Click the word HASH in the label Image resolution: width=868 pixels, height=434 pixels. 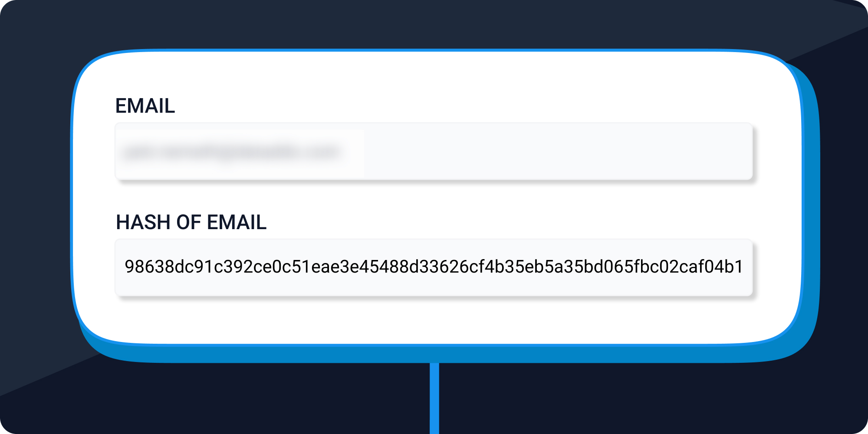[x=143, y=222]
